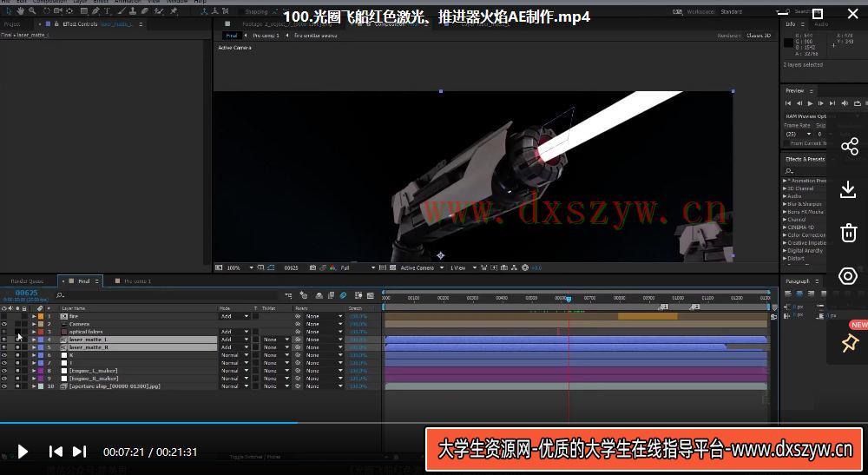Select the Puppet Pin tool
This screenshot has width=868, height=475.
[x=174, y=10]
